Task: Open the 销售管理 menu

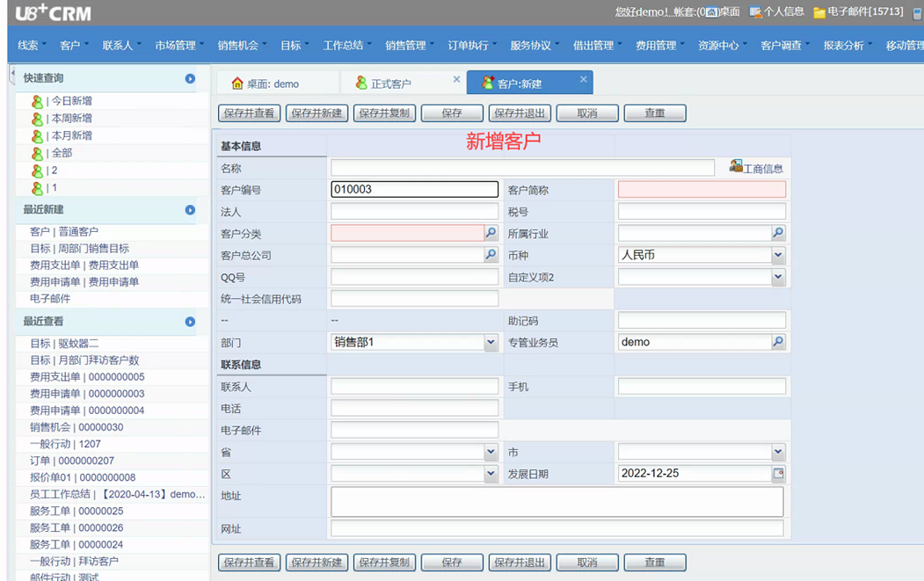Action: click(x=410, y=46)
